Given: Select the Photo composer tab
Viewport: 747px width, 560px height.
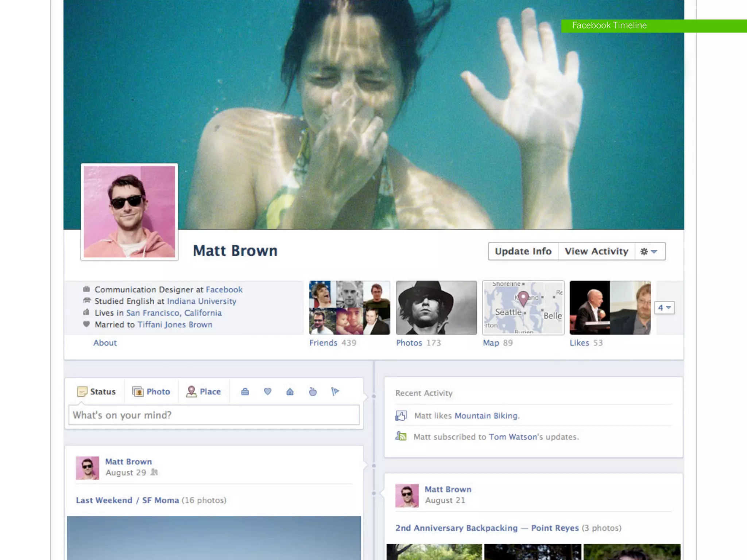Looking at the screenshot, I should pos(151,392).
